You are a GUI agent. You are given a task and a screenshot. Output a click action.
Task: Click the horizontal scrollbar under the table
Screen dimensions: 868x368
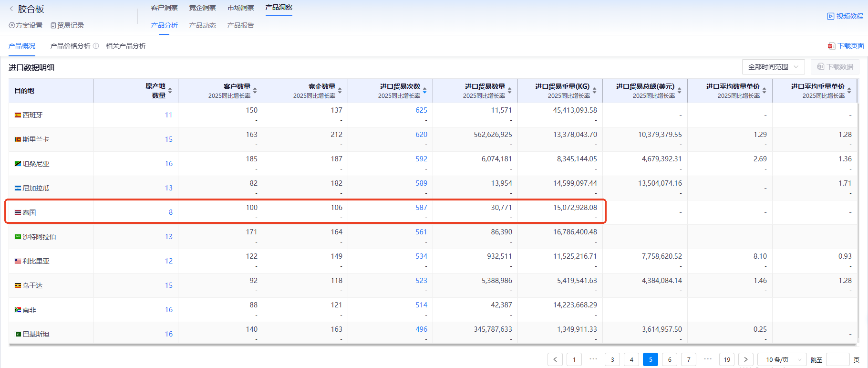[x=429, y=344]
